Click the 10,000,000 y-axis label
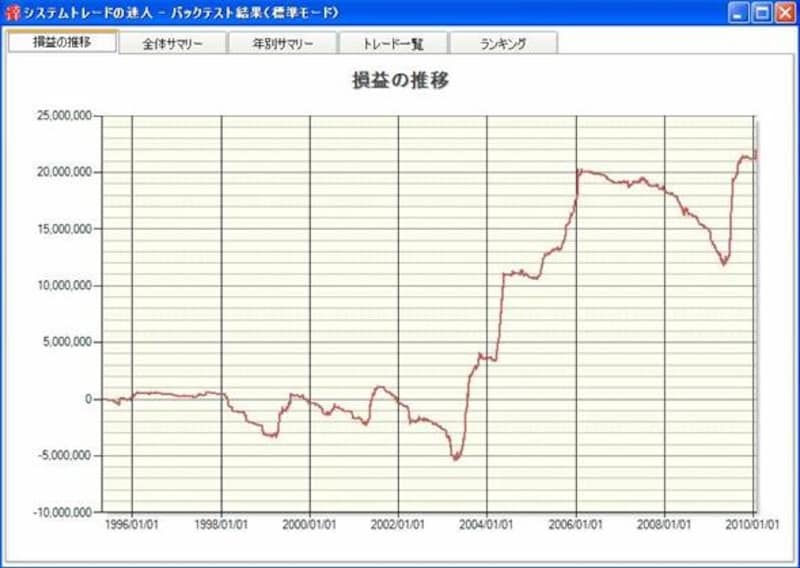The height and width of the screenshot is (568, 800). [64, 286]
